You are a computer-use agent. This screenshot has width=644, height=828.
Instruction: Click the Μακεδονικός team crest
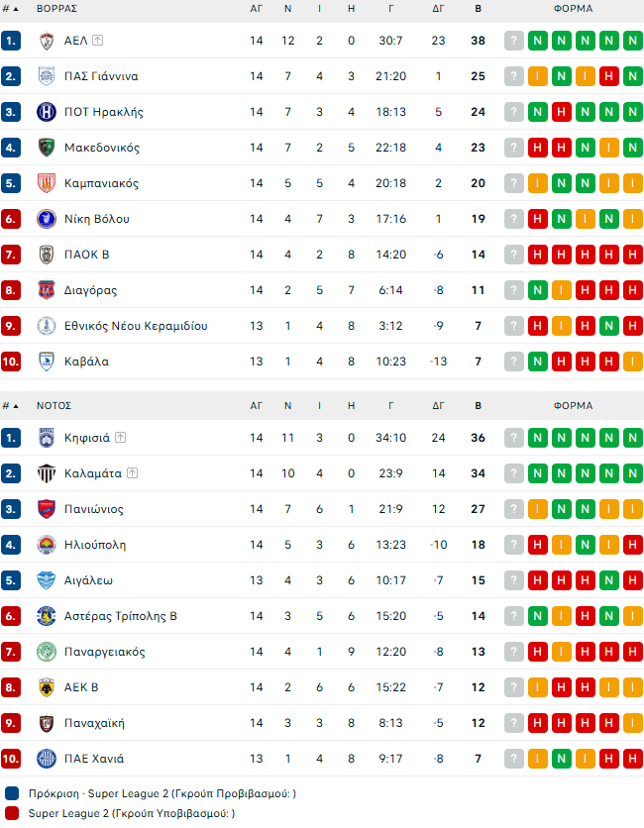46,148
